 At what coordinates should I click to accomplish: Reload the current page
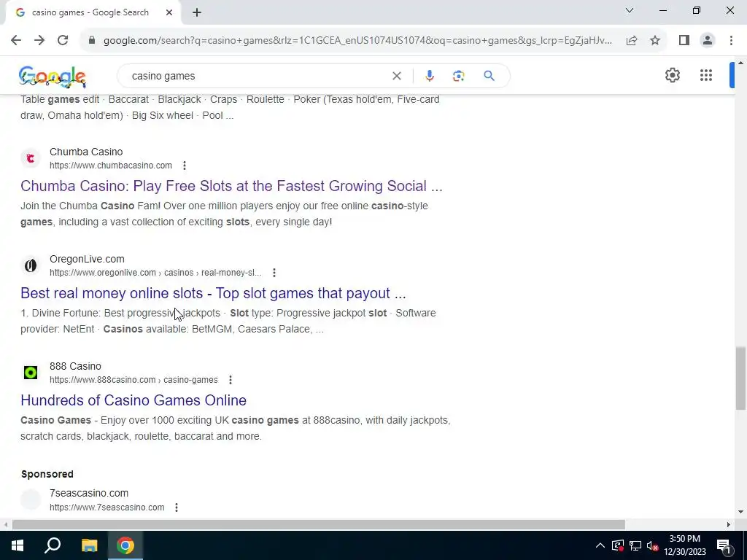(x=63, y=41)
